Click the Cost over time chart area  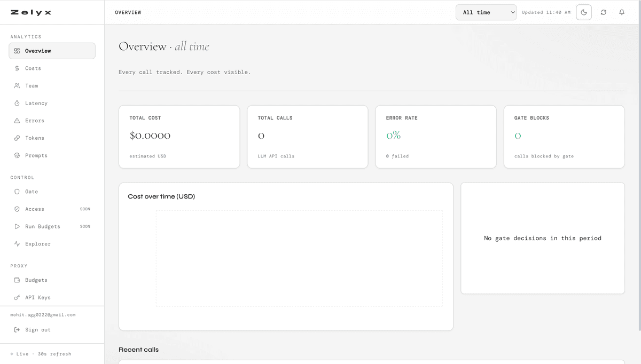(299, 258)
